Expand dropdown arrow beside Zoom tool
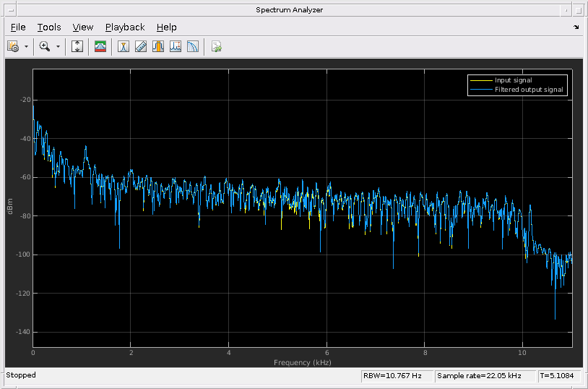This screenshot has width=588, height=389. pos(59,46)
